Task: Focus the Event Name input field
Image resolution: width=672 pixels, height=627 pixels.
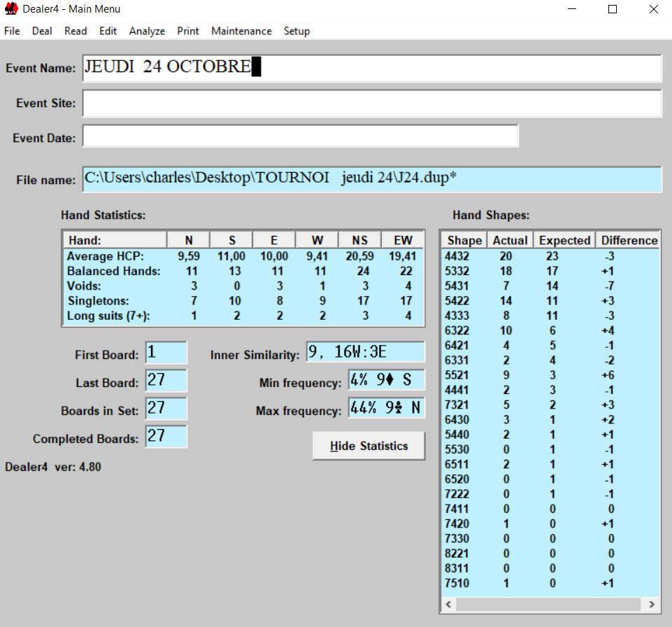Action: tap(372, 68)
